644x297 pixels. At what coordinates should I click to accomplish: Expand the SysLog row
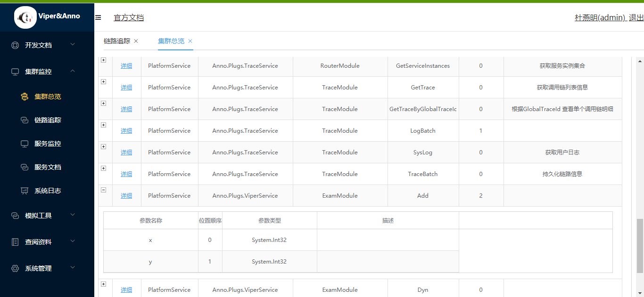pos(103,147)
